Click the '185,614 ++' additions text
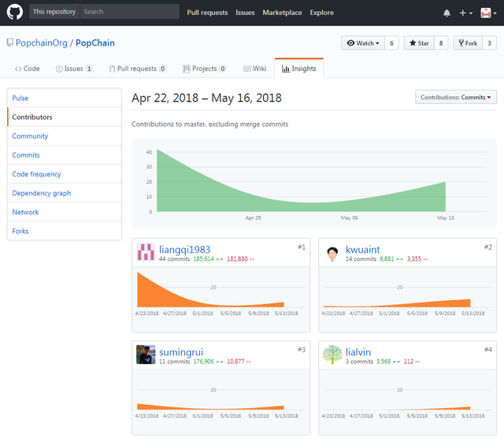Image resolution: width=504 pixels, height=439 pixels. (x=208, y=259)
